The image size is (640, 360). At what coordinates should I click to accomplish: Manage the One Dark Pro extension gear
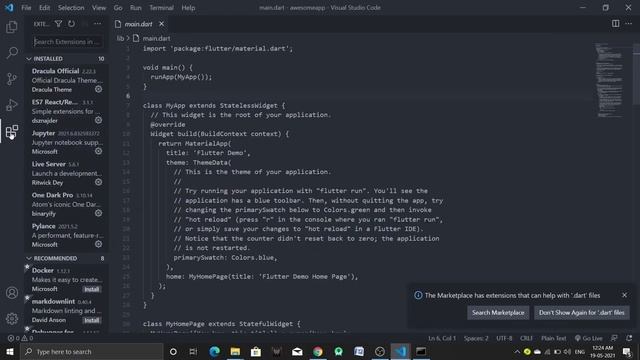(x=98, y=213)
